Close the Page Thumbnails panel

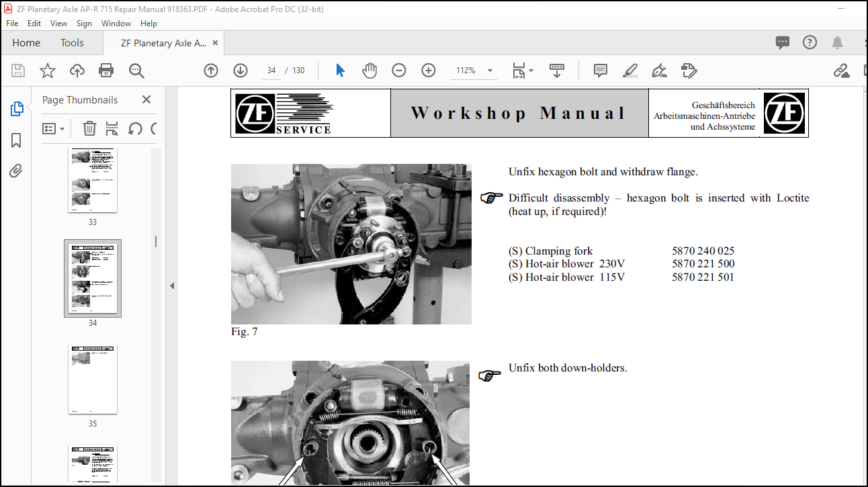(x=146, y=99)
